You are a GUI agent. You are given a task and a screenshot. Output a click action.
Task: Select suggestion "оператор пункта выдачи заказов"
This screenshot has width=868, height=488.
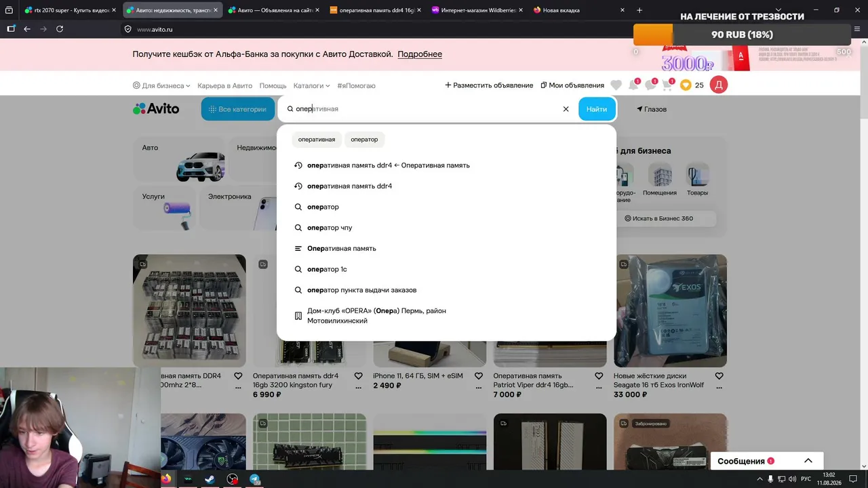tap(447, 290)
